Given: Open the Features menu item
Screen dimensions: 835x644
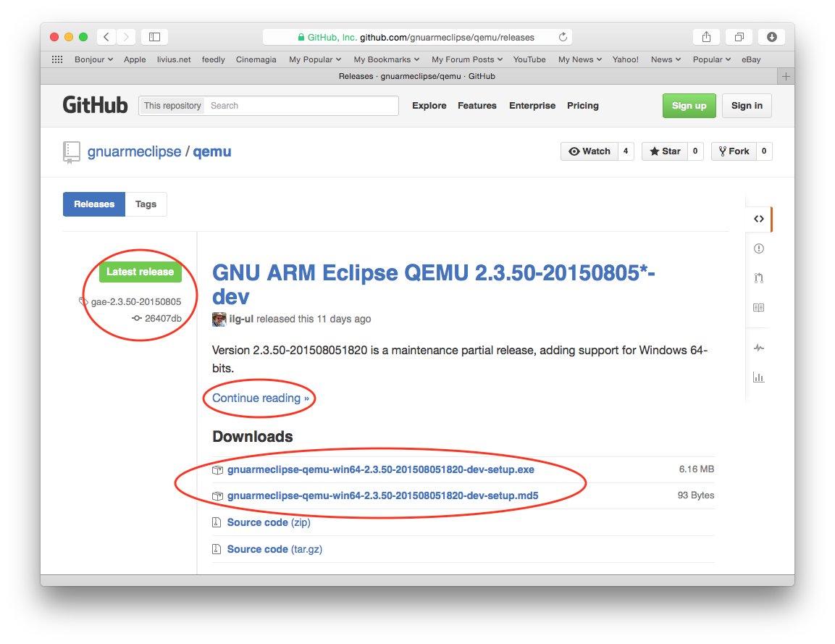Looking at the screenshot, I should pyautogui.click(x=477, y=106).
